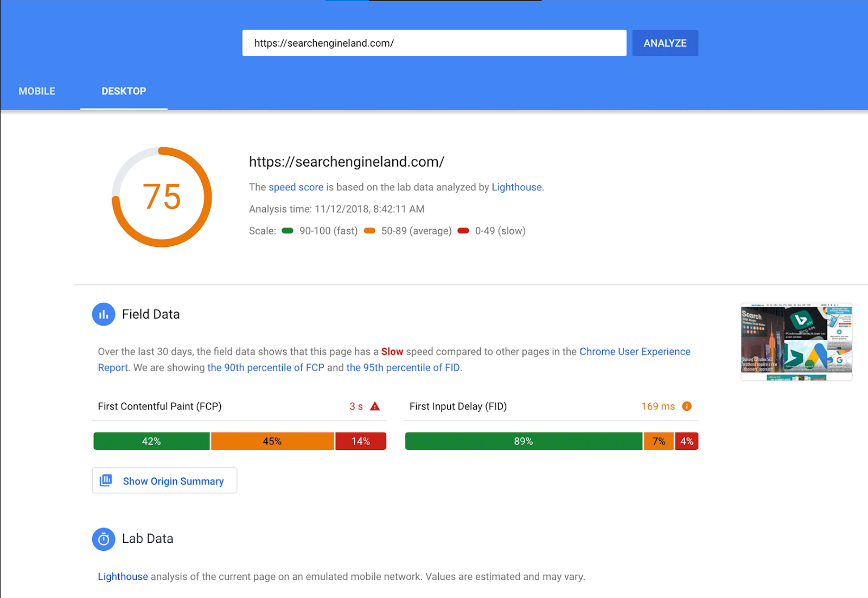Click the URL input field
The image size is (868, 598).
point(434,43)
